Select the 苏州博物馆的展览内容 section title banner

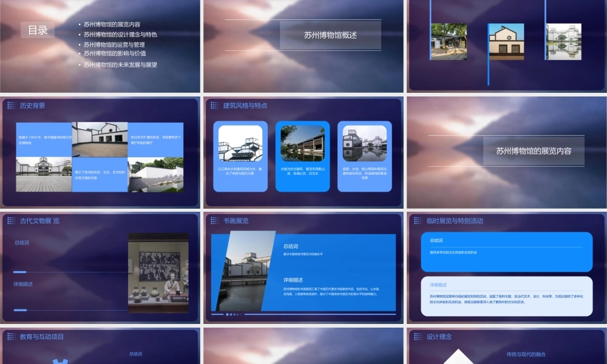pyautogui.click(x=534, y=151)
